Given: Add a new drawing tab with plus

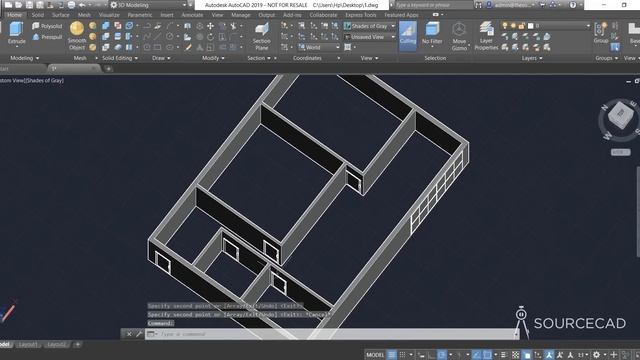Looking at the screenshot, I should (109, 69).
